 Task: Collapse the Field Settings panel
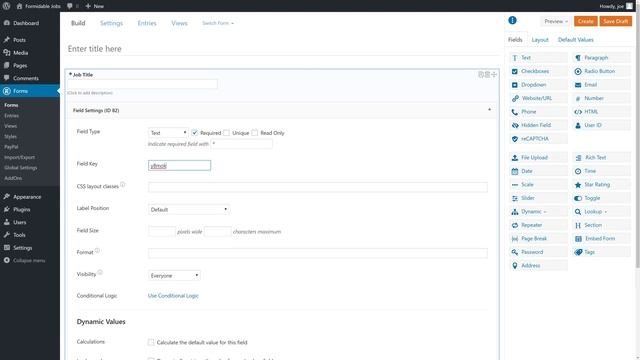coord(489,110)
